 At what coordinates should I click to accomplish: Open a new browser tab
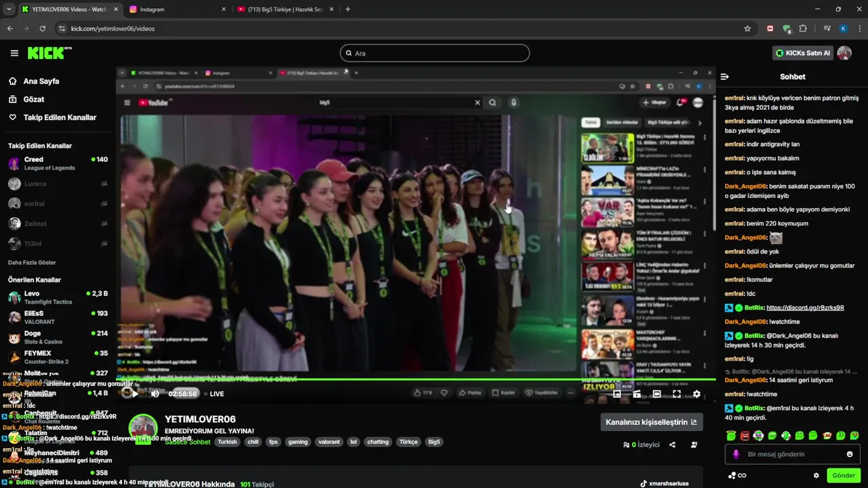pyautogui.click(x=348, y=9)
